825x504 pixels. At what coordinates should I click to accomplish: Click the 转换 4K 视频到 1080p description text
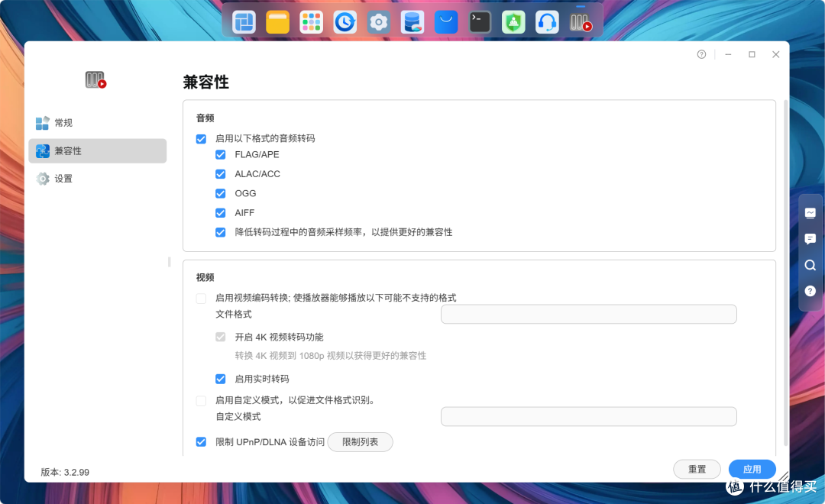(331, 356)
